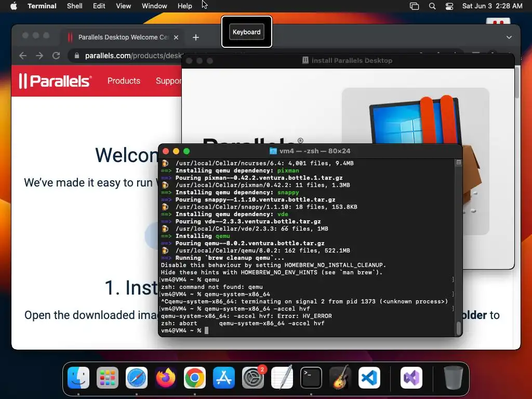Close the Parallels Desktop Welcome Center tab

pyautogui.click(x=176, y=37)
